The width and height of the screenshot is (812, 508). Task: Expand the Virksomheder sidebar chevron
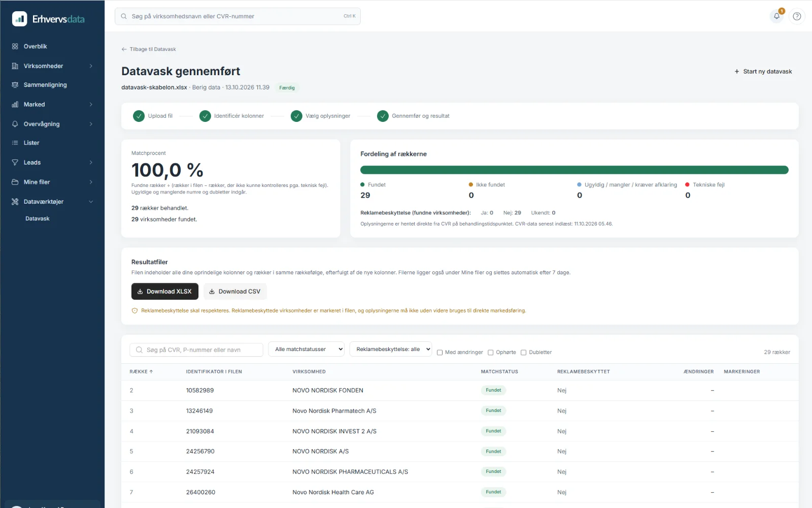pyautogui.click(x=91, y=66)
